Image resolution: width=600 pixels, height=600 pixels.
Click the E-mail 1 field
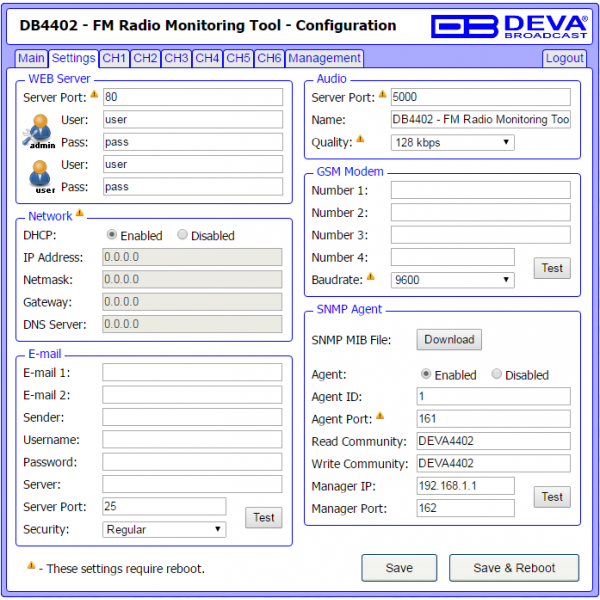192,372
